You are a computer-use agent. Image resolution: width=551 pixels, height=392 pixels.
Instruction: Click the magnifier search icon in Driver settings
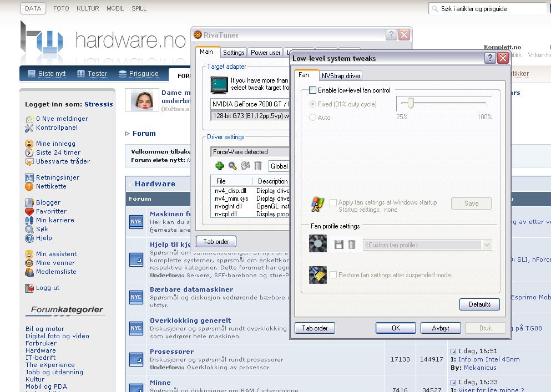click(232, 166)
